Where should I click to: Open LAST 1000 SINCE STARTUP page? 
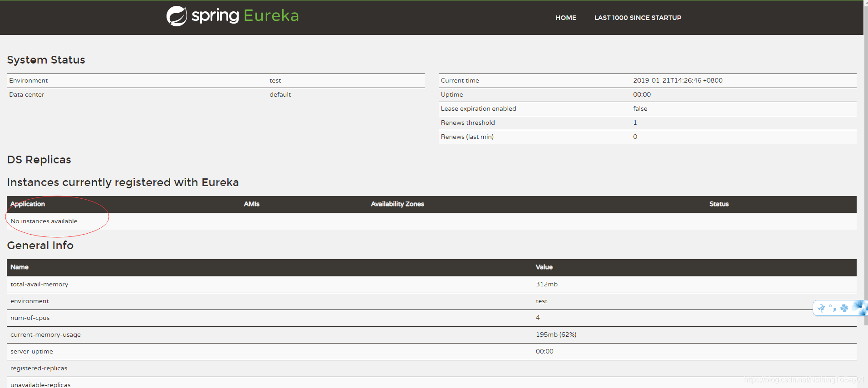[x=638, y=18]
